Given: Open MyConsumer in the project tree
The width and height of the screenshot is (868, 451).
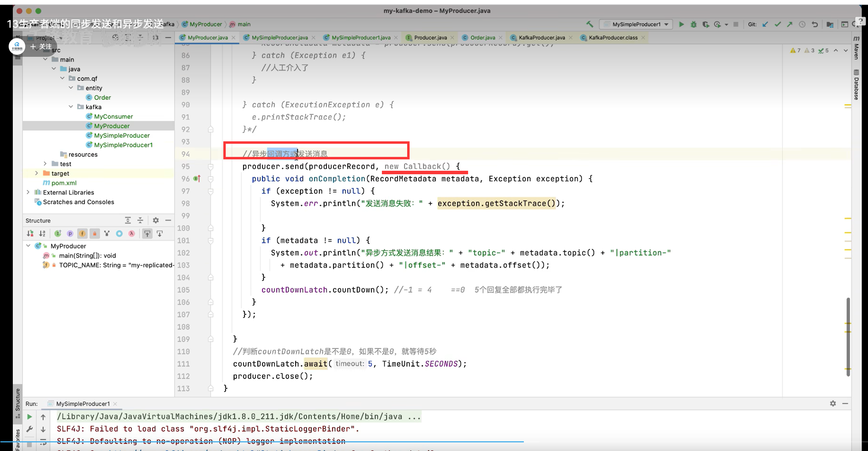Looking at the screenshot, I should coord(113,116).
